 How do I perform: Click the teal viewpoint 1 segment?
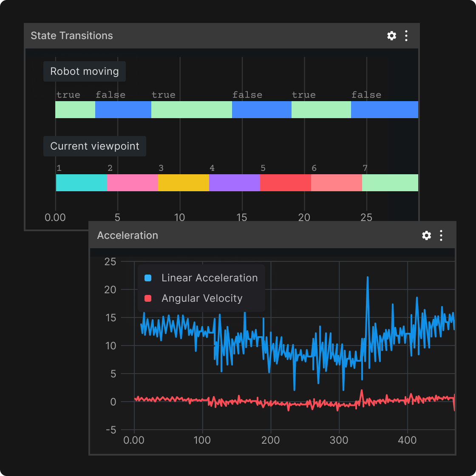point(81,182)
